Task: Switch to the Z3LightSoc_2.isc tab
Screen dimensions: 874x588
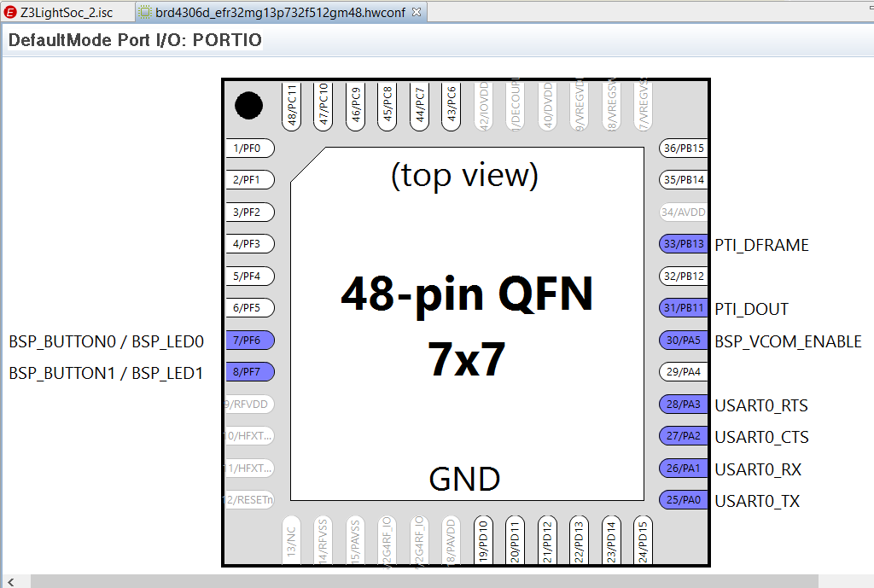Action: click(x=67, y=12)
